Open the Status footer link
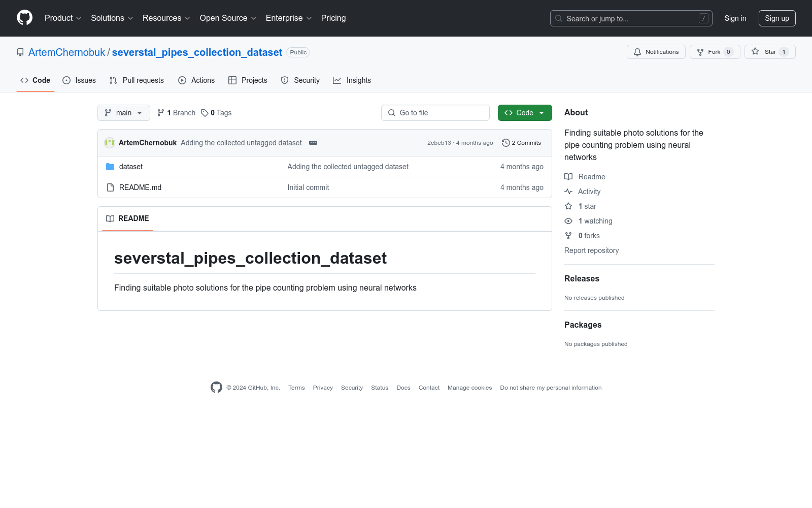This screenshot has width=812, height=508. [x=380, y=388]
